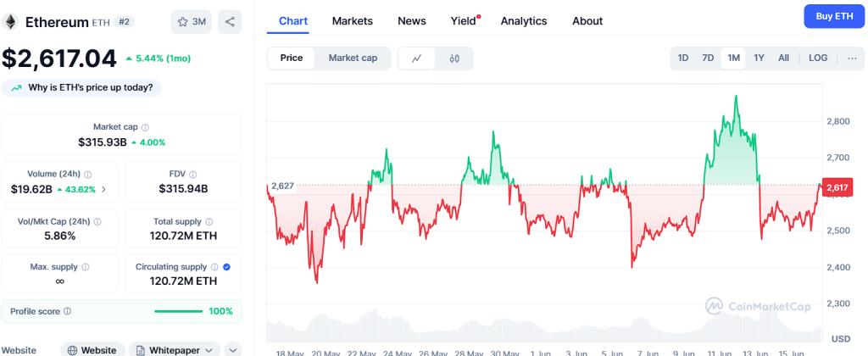
Task: Set chart range to 1Y
Action: coord(759,58)
